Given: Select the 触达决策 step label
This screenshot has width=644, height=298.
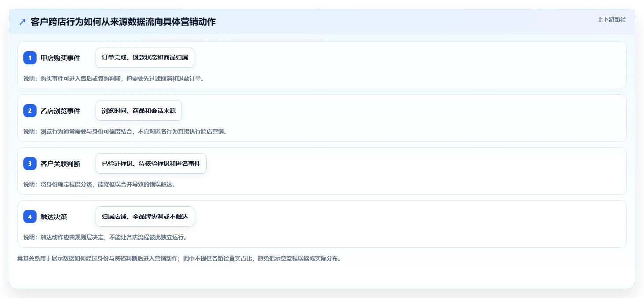Looking at the screenshot, I should tap(54, 216).
